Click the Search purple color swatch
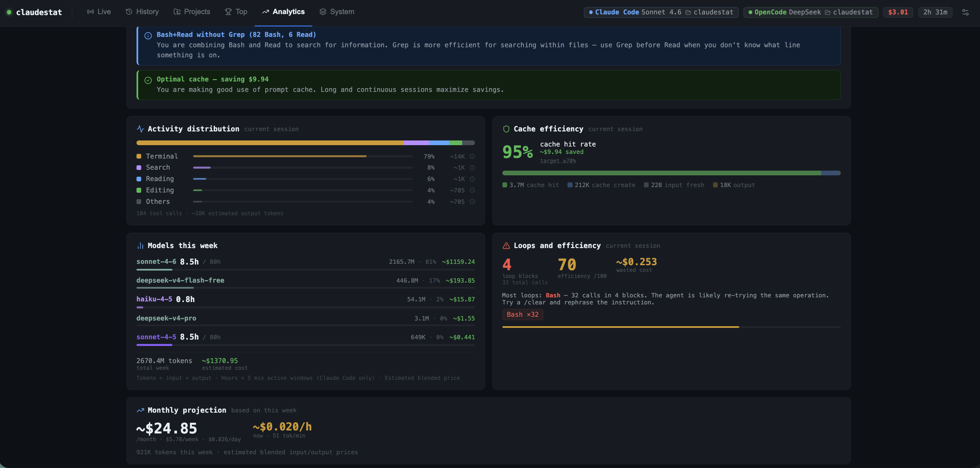Image resolution: width=980 pixels, height=468 pixels. tap(139, 168)
